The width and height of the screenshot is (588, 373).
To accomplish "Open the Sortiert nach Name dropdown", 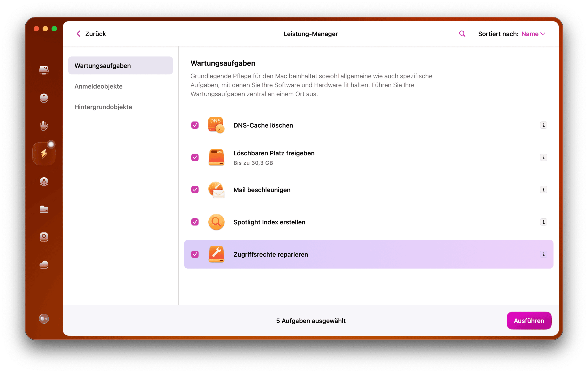I will [x=533, y=34].
